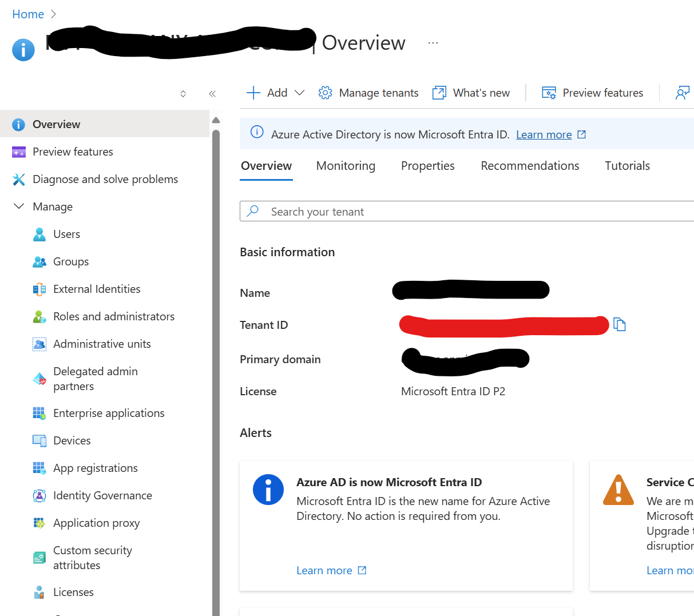
Task: Click Learn more in the Service alert card
Action: (670, 570)
